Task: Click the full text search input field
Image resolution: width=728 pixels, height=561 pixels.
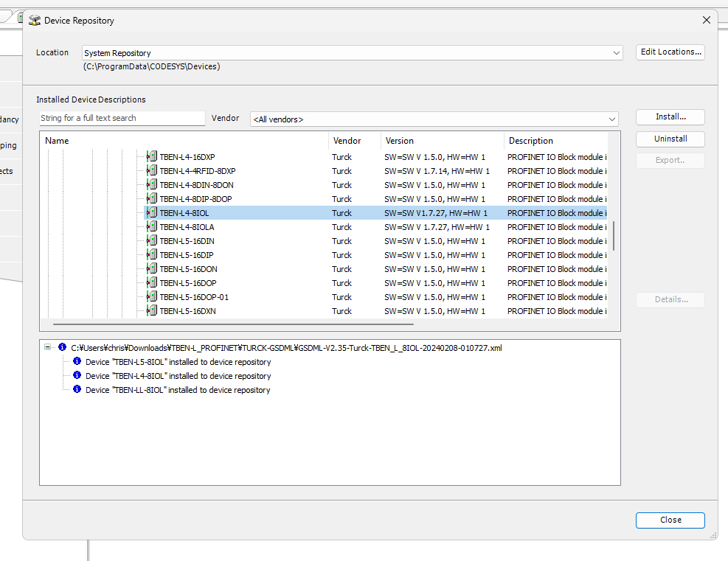Action: 122,119
